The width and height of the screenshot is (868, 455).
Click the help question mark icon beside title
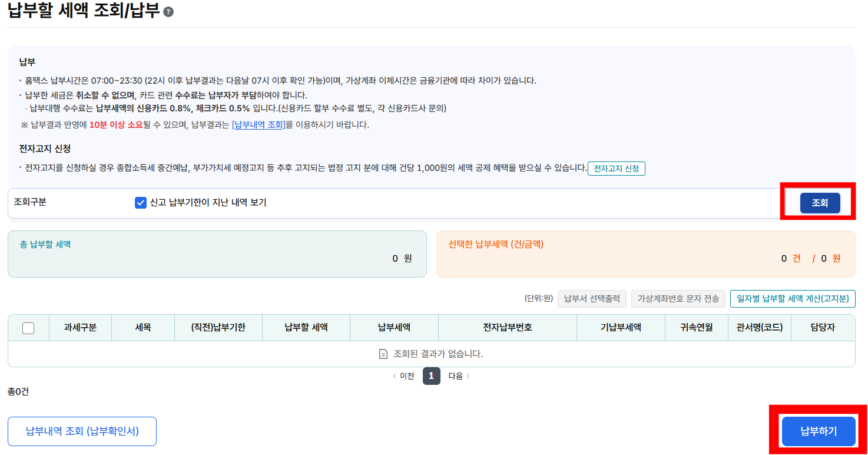click(168, 12)
